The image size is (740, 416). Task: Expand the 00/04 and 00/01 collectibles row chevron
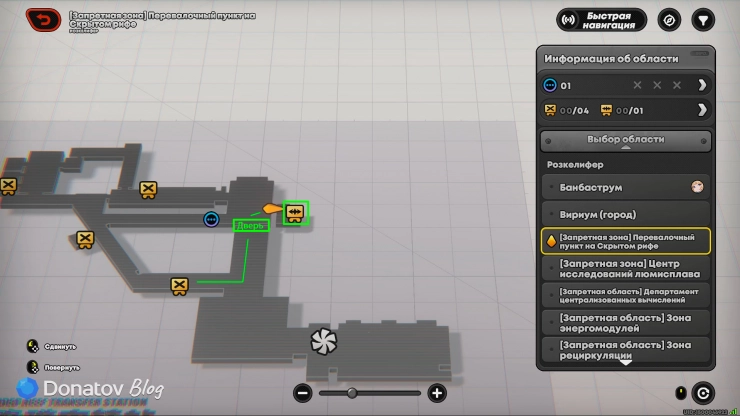(x=702, y=110)
